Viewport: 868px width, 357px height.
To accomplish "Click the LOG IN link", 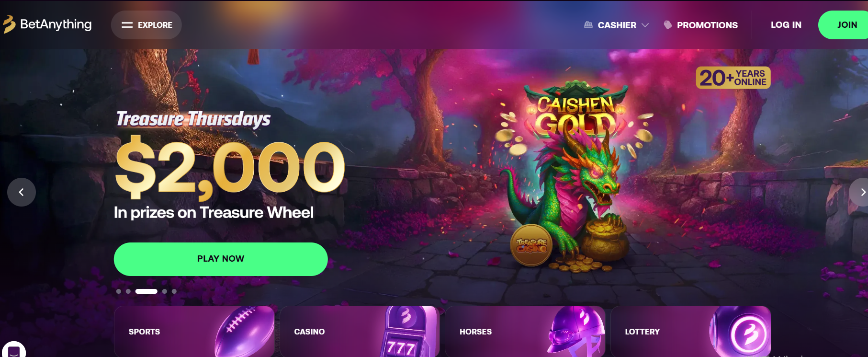I will point(786,25).
